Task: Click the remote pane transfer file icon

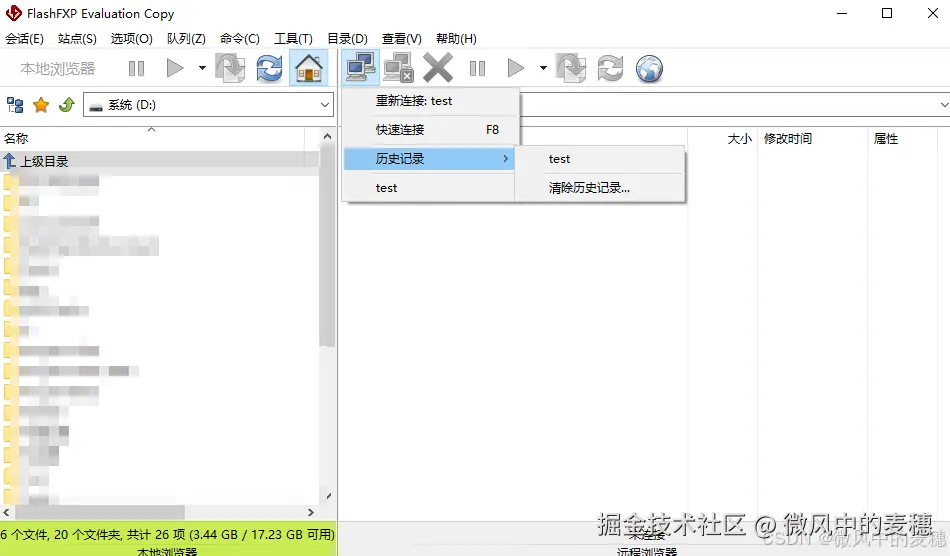Action: [571, 68]
